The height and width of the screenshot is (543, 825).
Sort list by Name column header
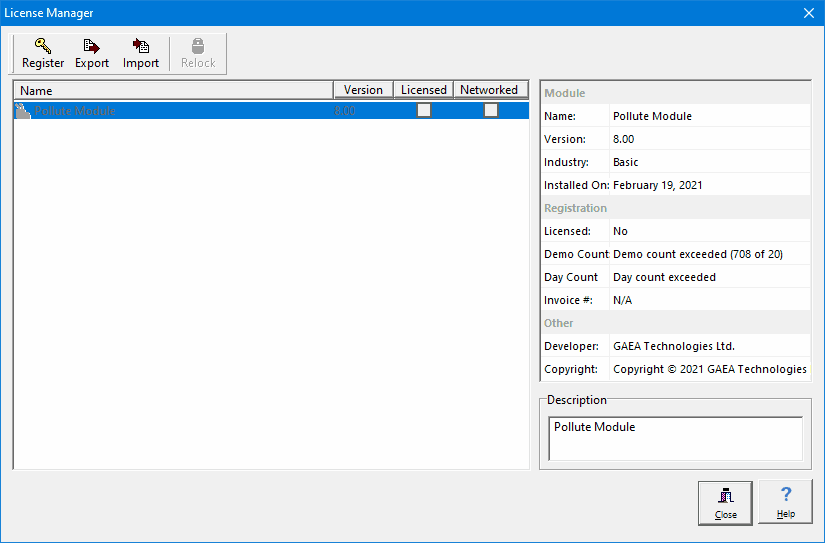coord(174,90)
